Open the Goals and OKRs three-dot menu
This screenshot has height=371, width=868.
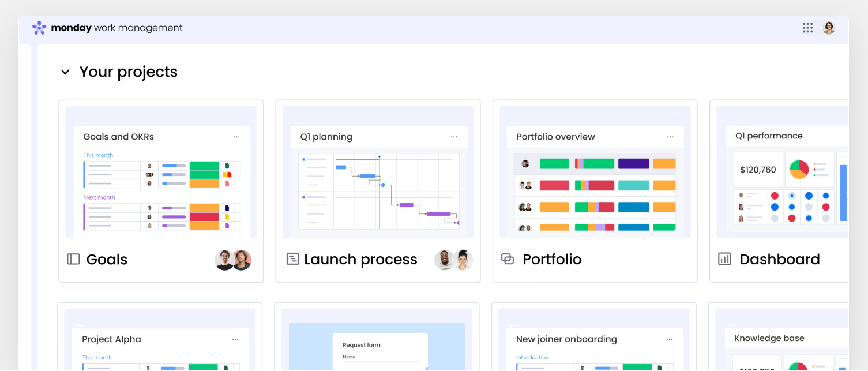pyautogui.click(x=236, y=137)
